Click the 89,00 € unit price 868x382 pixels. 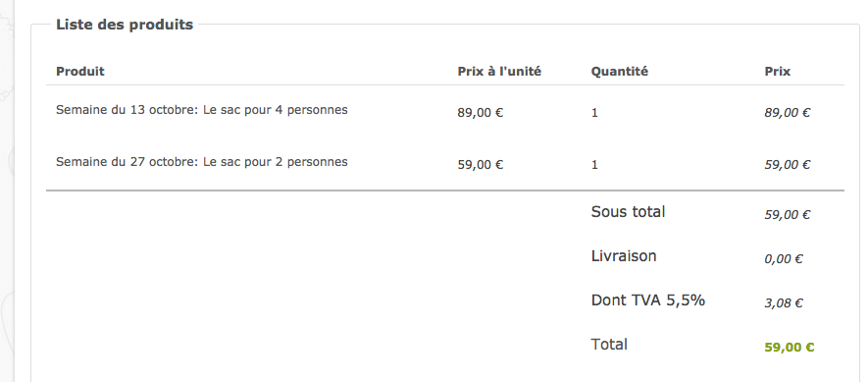coord(481,113)
